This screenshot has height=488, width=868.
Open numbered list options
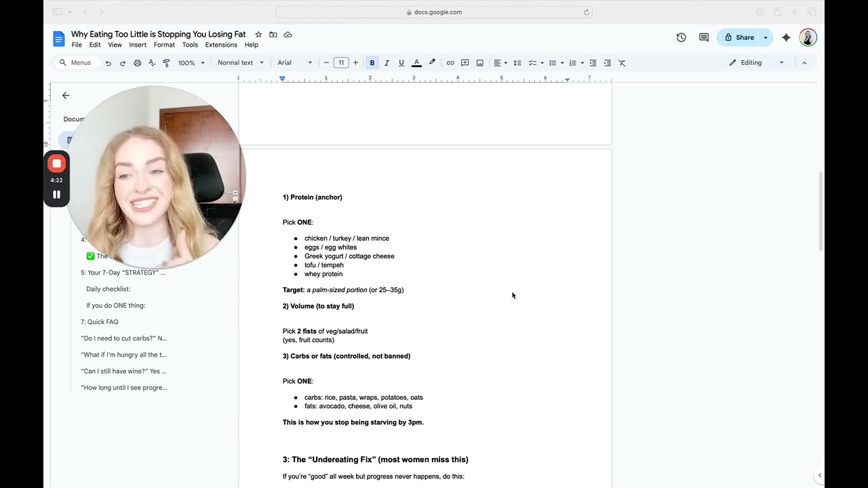click(x=576, y=63)
